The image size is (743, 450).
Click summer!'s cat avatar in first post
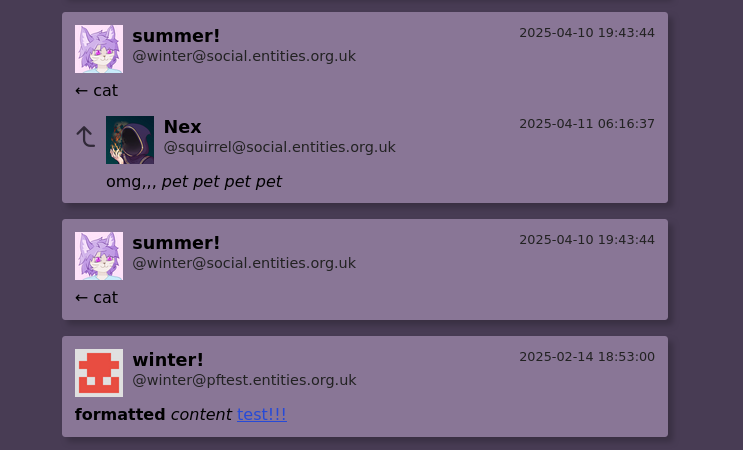pos(99,49)
